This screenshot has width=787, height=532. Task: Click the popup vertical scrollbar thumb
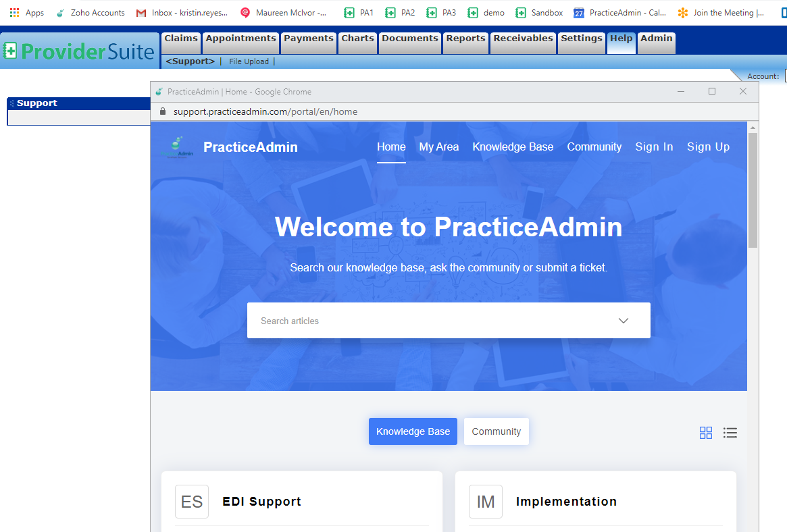[753, 190]
